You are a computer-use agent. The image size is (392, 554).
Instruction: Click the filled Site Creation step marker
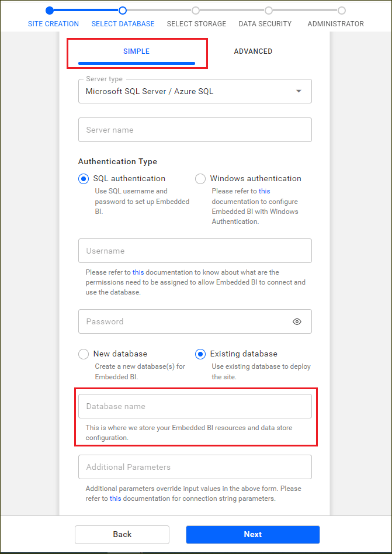48,10
